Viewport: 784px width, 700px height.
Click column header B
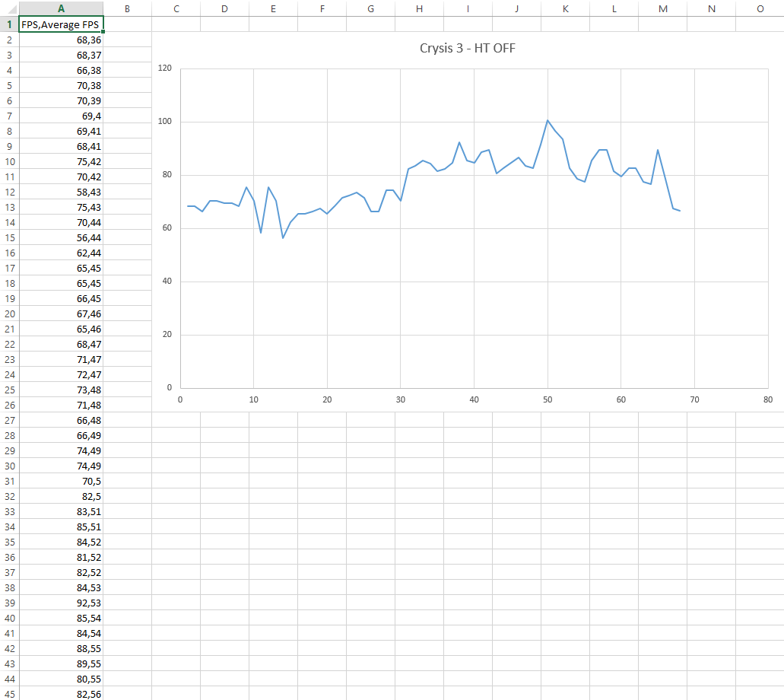(x=127, y=8)
